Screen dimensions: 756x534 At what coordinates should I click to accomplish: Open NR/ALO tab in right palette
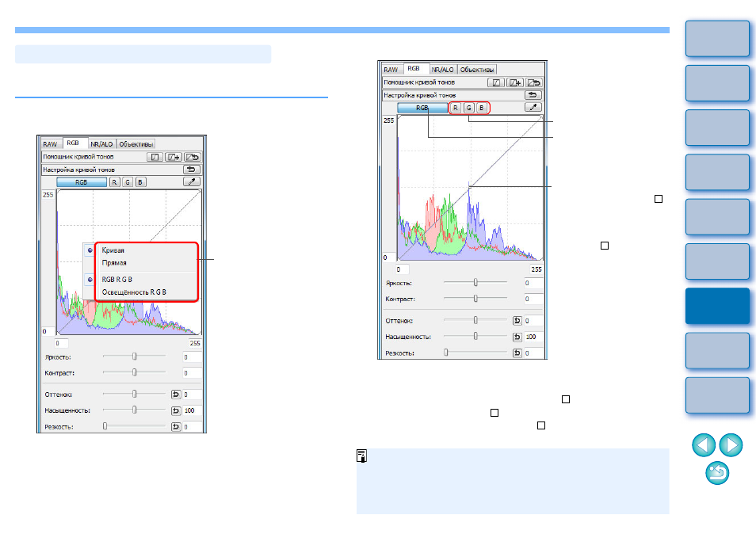point(443,70)
